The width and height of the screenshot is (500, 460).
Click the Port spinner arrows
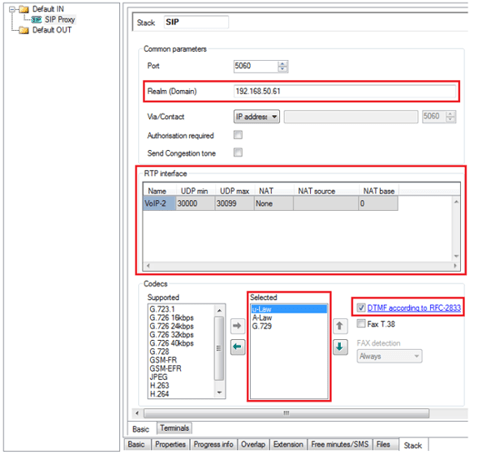(x=283, y=66)
